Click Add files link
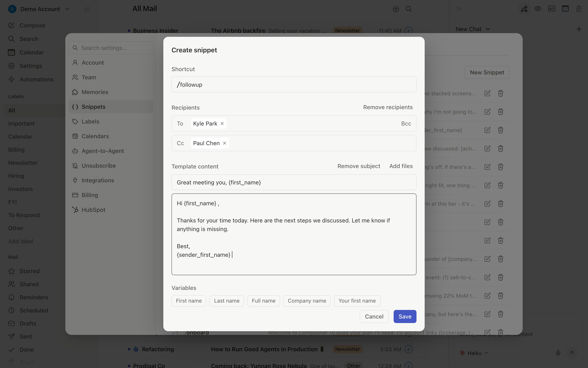The width and height of the screenshot is (588, 368). point(401,166)
